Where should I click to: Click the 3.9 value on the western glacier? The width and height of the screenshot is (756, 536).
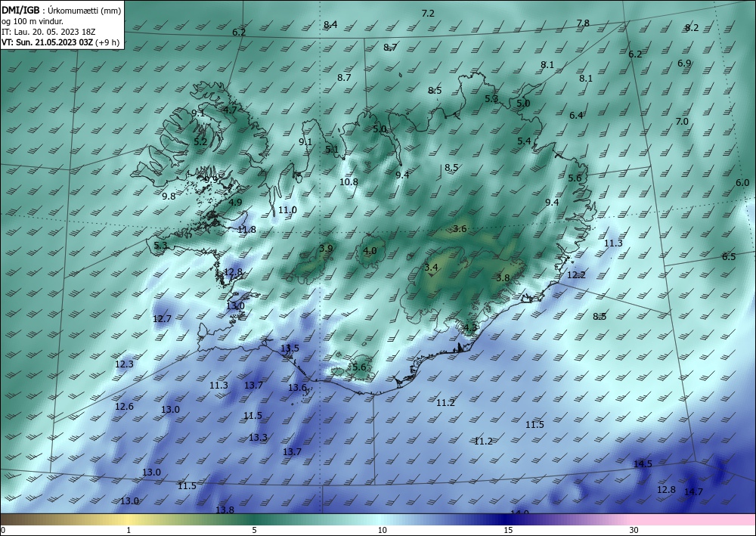coord(326,249)
